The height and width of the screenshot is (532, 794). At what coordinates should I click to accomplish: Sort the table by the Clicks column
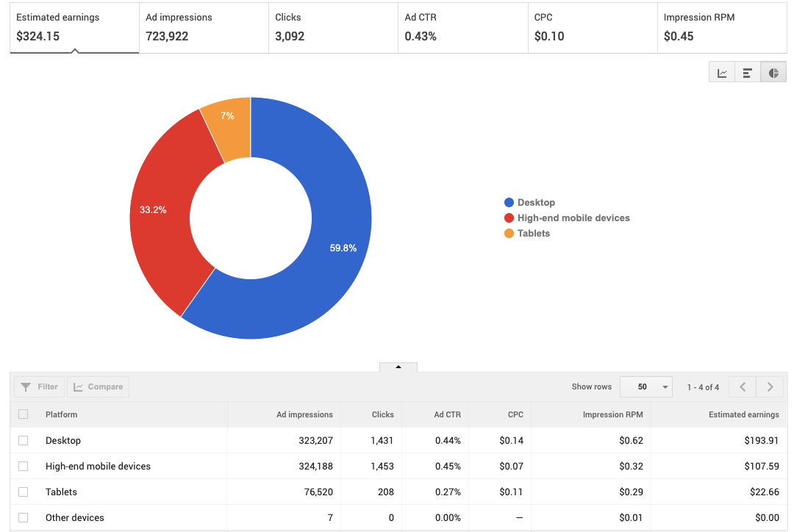tap(385, 414)
